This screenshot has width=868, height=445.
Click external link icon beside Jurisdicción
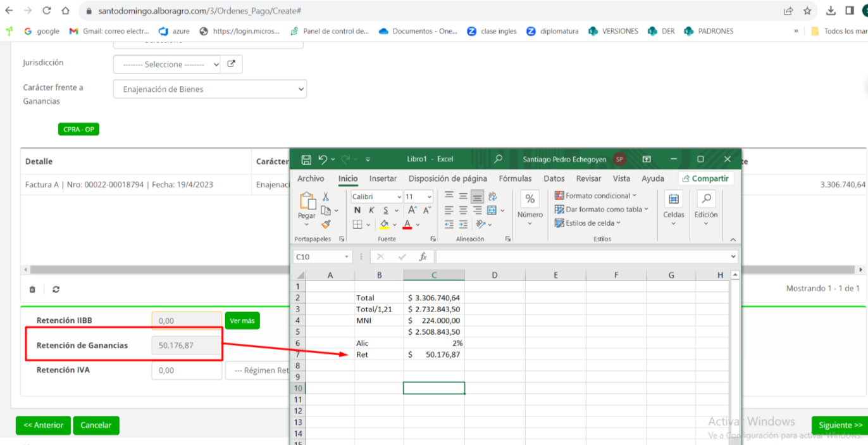[232, 64]
